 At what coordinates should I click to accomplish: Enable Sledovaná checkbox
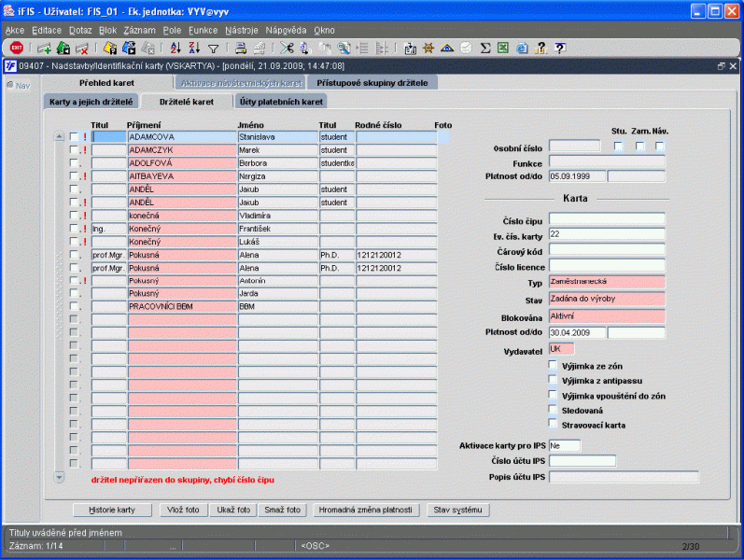pos(553,410)
